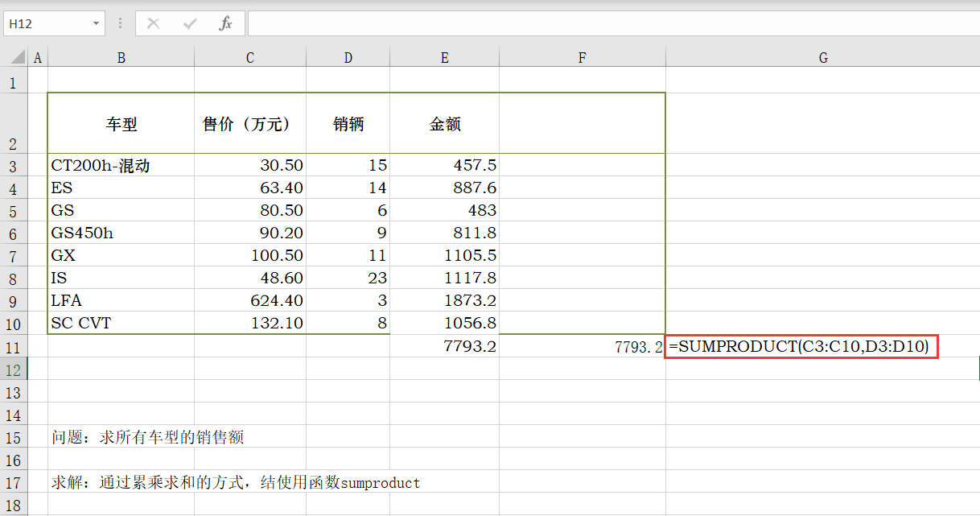The width and height of the screenshot is (980, 516).
Task: Click the total cell 7793.2 in column E
Action: point(444,347)
